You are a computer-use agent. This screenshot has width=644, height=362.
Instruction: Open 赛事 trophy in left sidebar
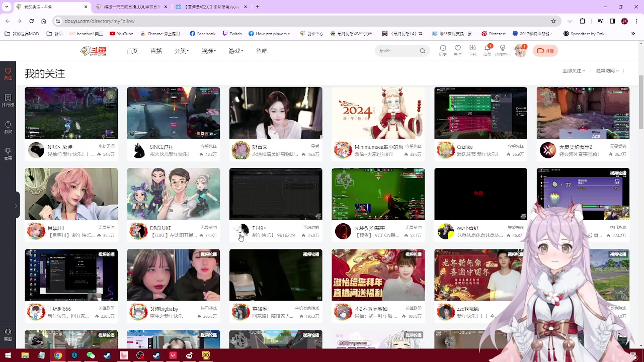pos(8,154)
